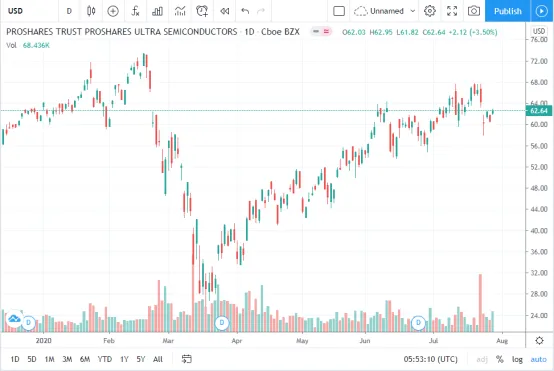Click the Proshares Ultra Semiconductors symbol title
The height and width of the screenshot is (371, 554).
122,32
